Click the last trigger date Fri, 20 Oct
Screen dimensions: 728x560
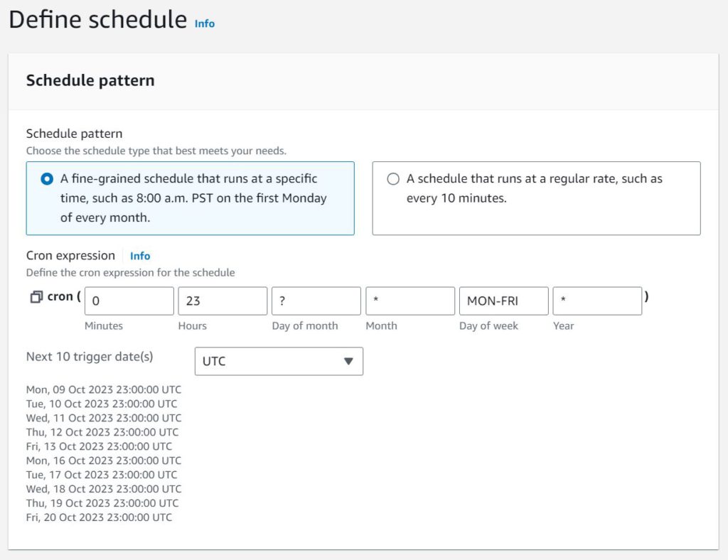tap(99, 517)
